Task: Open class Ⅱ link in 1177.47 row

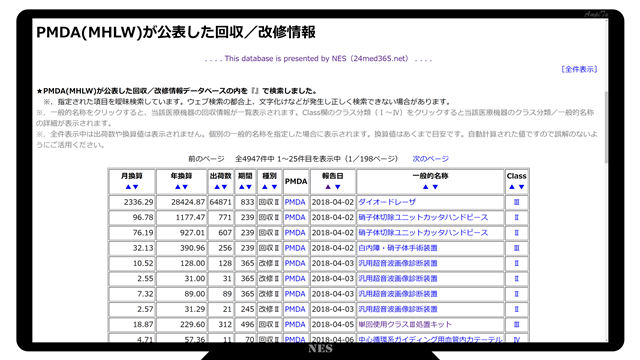Action: (516, 218)
